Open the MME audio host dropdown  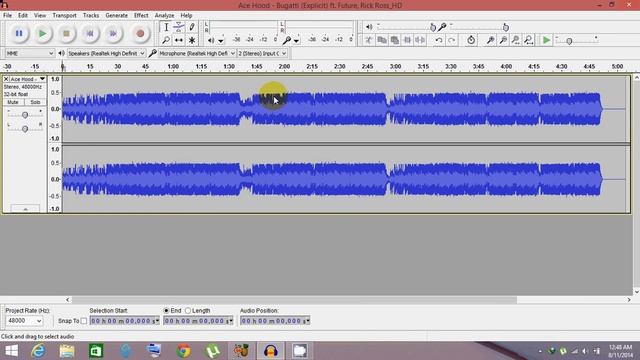click(x=29, y=53)
